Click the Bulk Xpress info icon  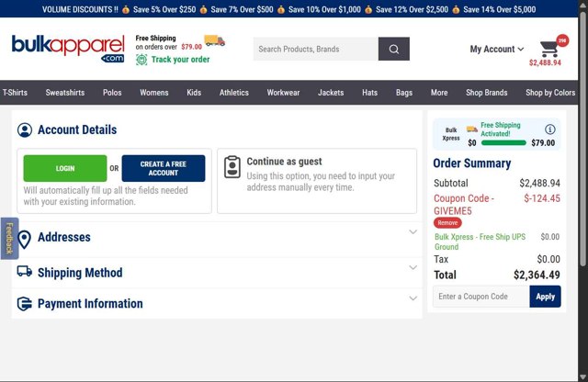coord(549,129)
